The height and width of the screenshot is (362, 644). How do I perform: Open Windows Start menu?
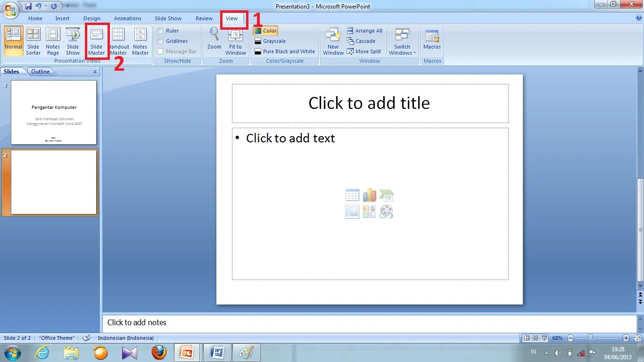pos(12,353)
